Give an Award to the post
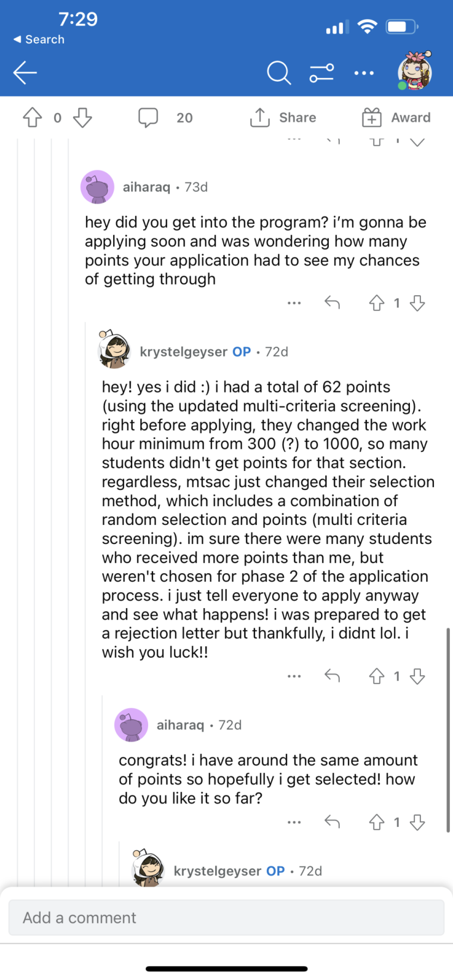Viewport: 453px width, 980px height. (396, 118)
